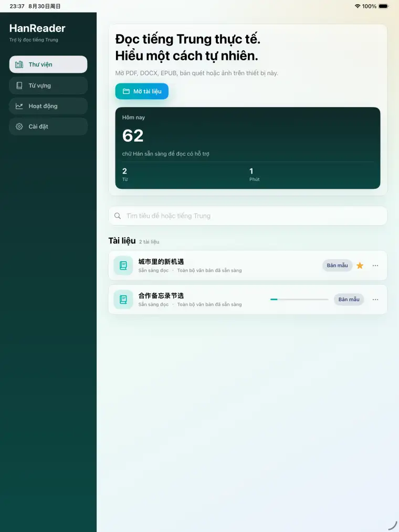
Task: Click the Bản mẫu badge on 城市里的新机遇
Action: 337,265
